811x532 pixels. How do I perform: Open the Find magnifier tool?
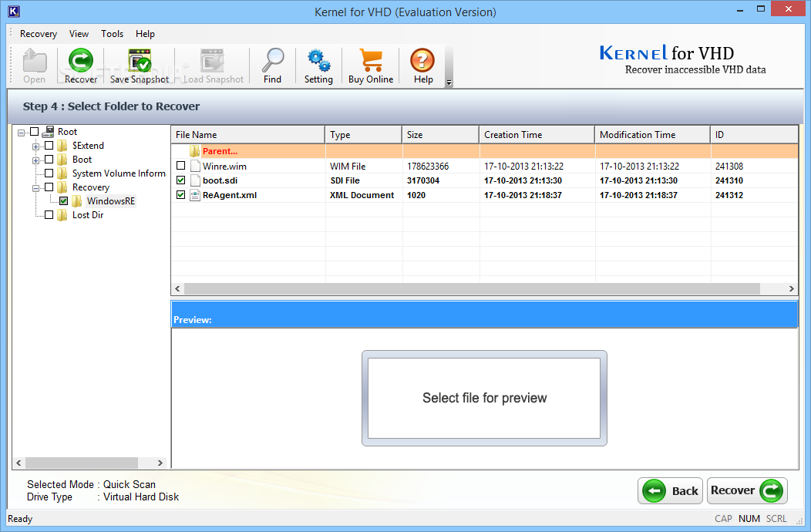tap(273, 61)
